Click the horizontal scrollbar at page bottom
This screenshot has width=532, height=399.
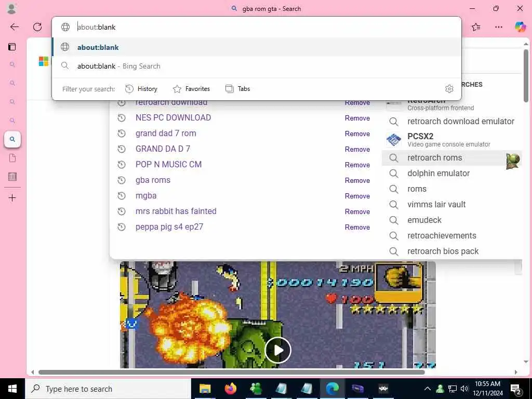pyautogui.click(x=231, y=372)
